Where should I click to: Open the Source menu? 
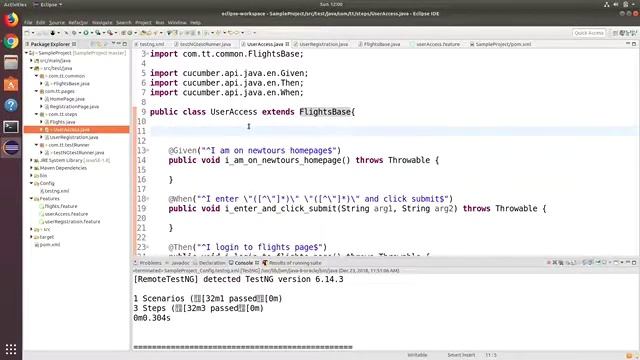[57, 22]
